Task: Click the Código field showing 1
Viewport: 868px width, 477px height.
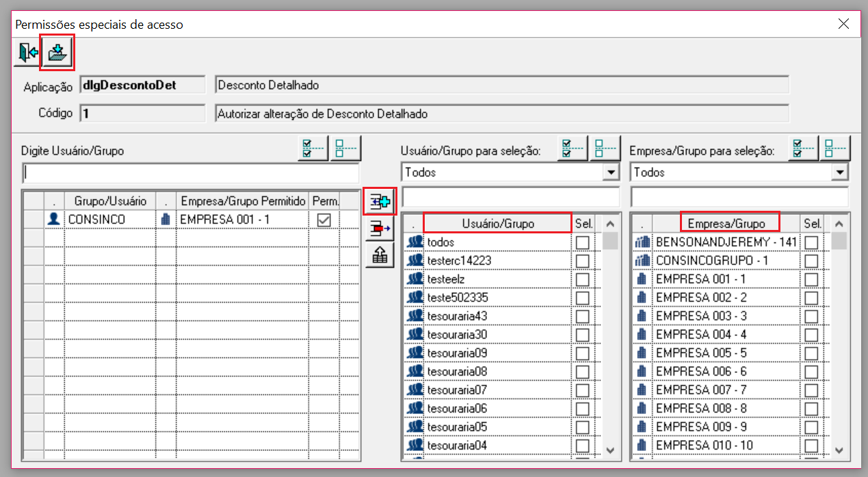Action: click(x=142, y=114)
